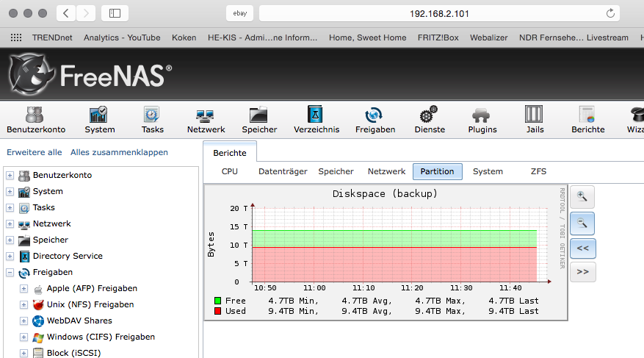The height and width of the screenshot is (358, 644).
Task: Expand Apple (AFP) Freigaben node
Action: pos(23,289)
